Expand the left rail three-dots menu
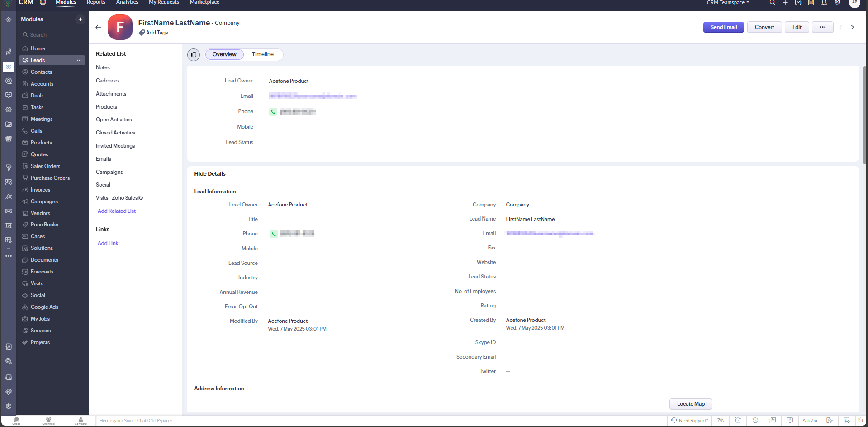The height and width of the screenshot is (427, 868). (x=9, y=256)
